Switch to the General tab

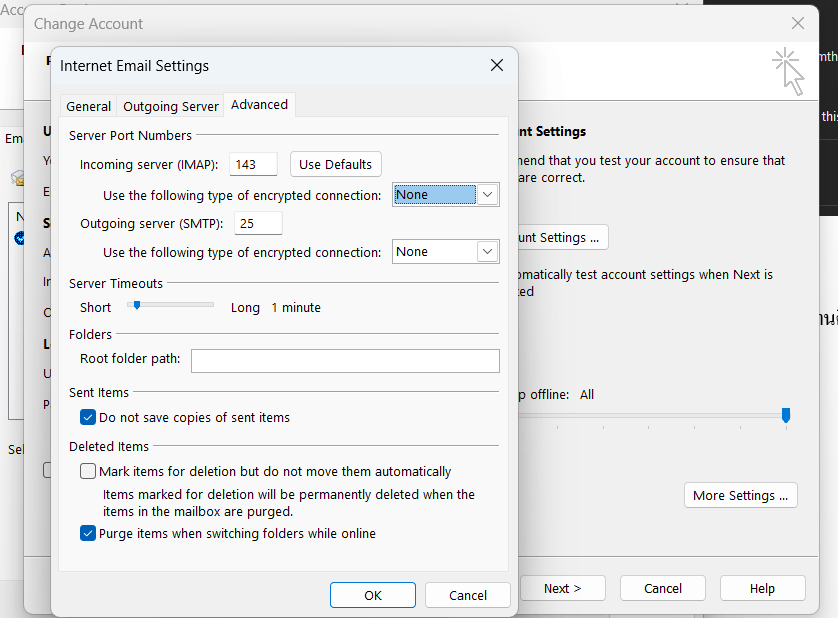click(x=89, y=106)
